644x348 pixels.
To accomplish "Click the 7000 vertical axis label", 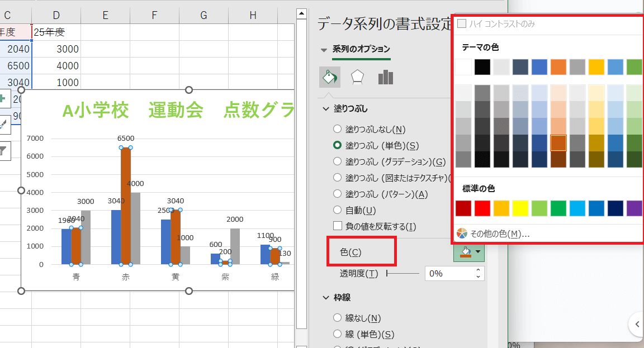I will 35,139.
